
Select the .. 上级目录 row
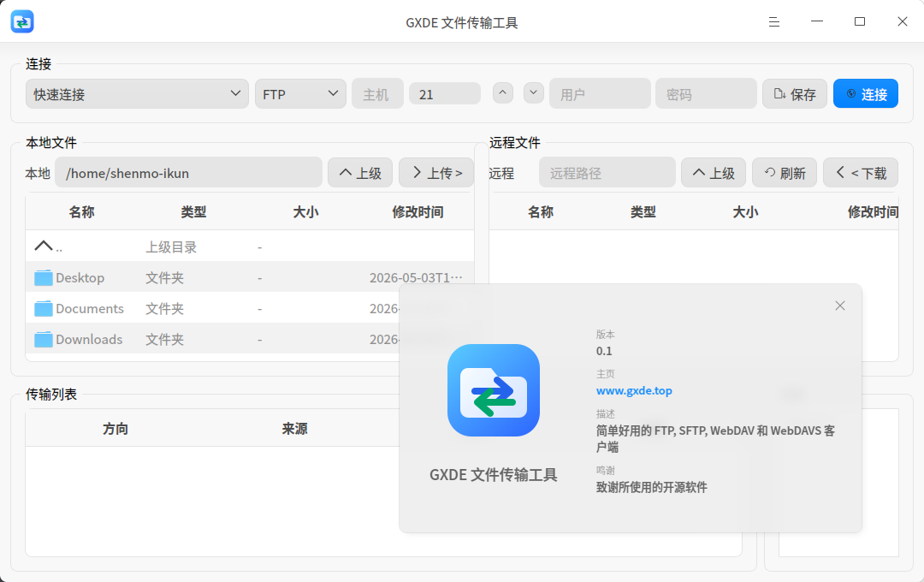pos(250,246)
